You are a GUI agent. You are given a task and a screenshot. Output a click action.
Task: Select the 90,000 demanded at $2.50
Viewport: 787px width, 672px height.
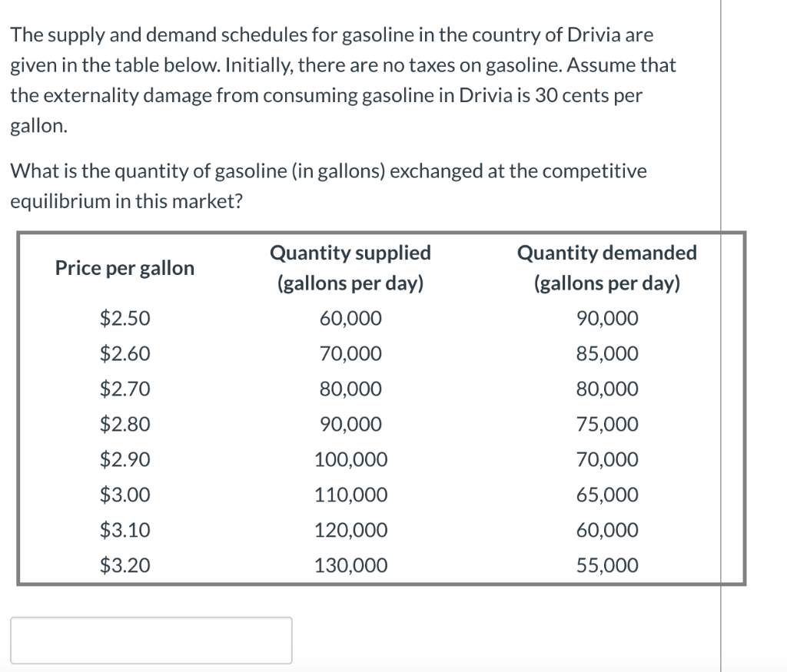(606, 318)
